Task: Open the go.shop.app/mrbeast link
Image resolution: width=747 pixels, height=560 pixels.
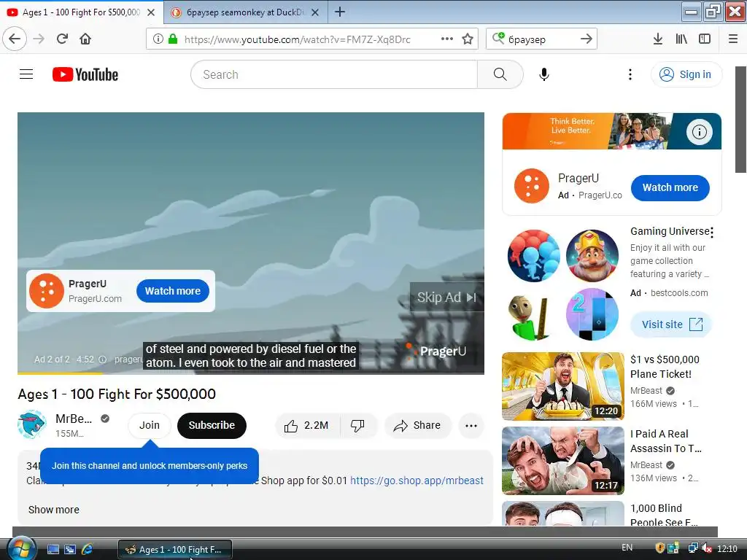Action: pos(417,481)
